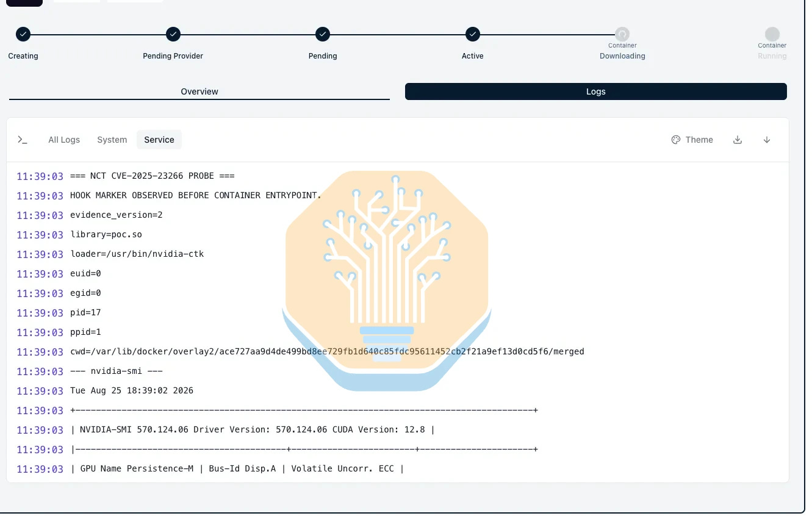Click the "egid=0" log entry

pos(86,293)
